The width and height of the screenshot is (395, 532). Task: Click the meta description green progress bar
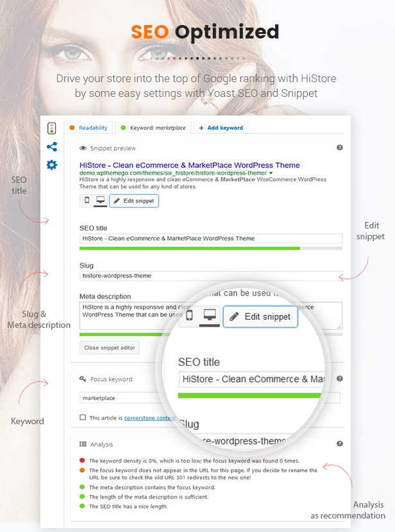[x=126, y=334]
